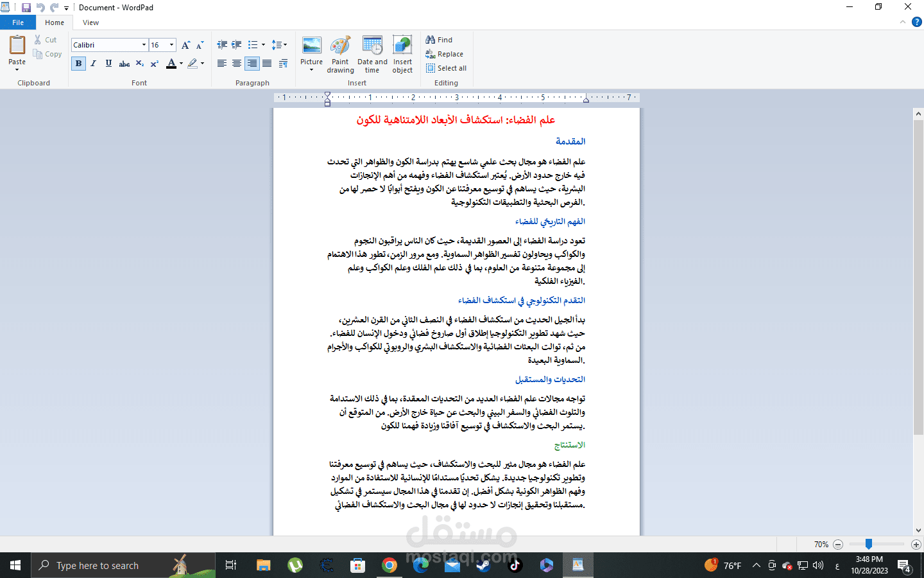Decrease the paragraph indent
This screenshot has width=924, height=578.
pos(222,45)
